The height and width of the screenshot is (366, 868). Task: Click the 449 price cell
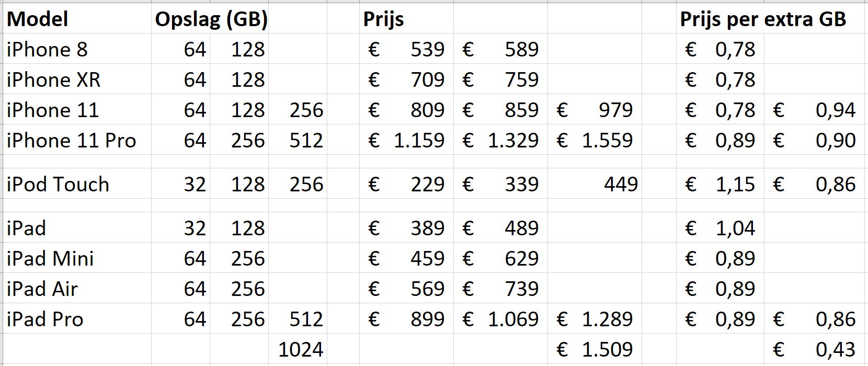620,185
